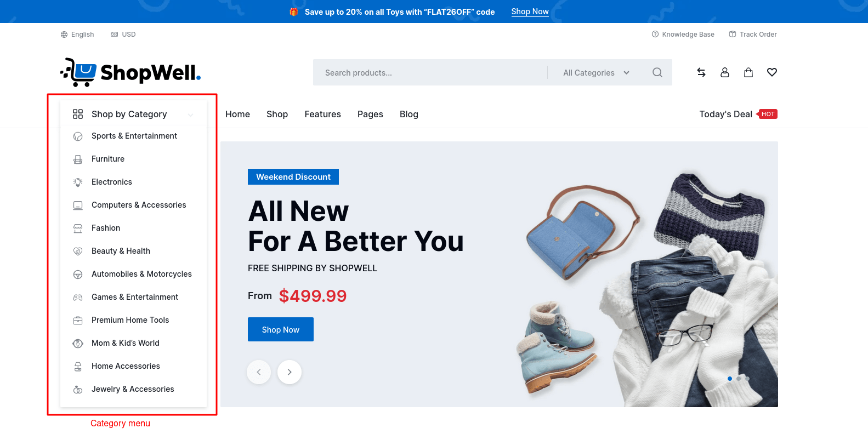Collapse the Shop by Category chevron
868x434 pixels.
click(x=191, y=115)
